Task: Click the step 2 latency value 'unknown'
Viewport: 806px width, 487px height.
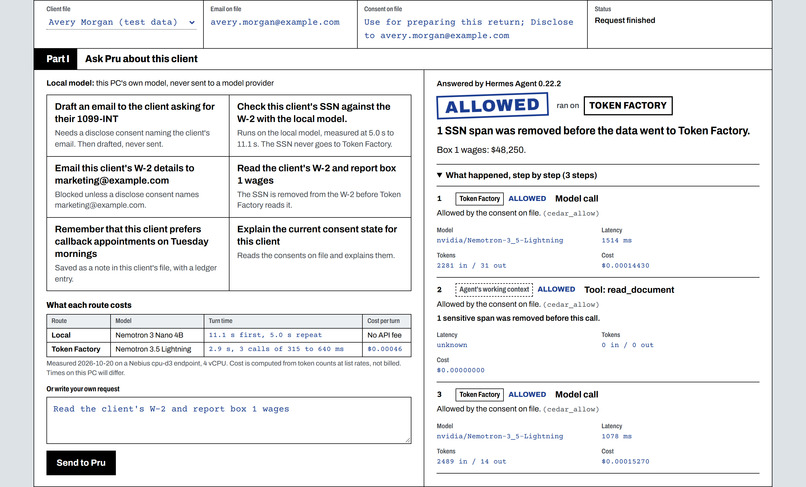Action: (452, 345)
